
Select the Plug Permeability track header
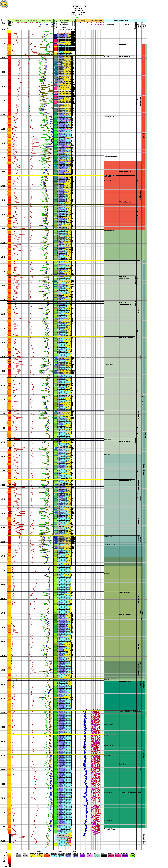tap(97, 21)
